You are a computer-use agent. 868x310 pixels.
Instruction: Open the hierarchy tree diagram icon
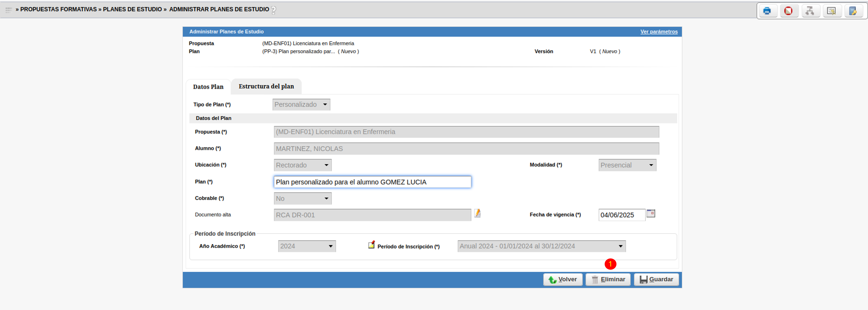click(810, 11)
